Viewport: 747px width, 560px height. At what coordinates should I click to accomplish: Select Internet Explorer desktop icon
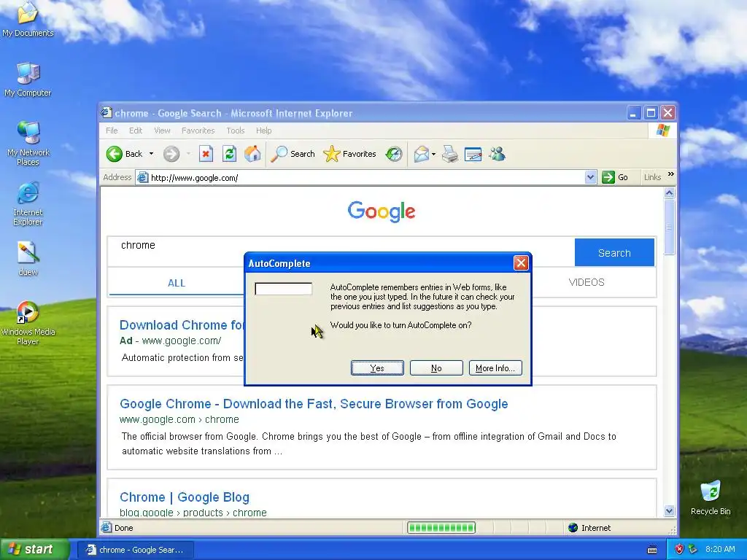pos(28,204)
